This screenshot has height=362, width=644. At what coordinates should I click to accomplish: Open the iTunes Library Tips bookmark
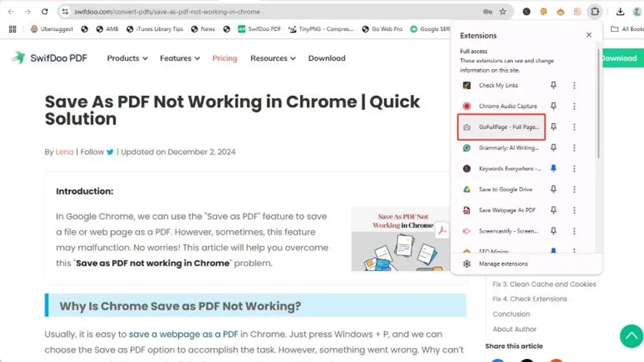pos(155,29)
